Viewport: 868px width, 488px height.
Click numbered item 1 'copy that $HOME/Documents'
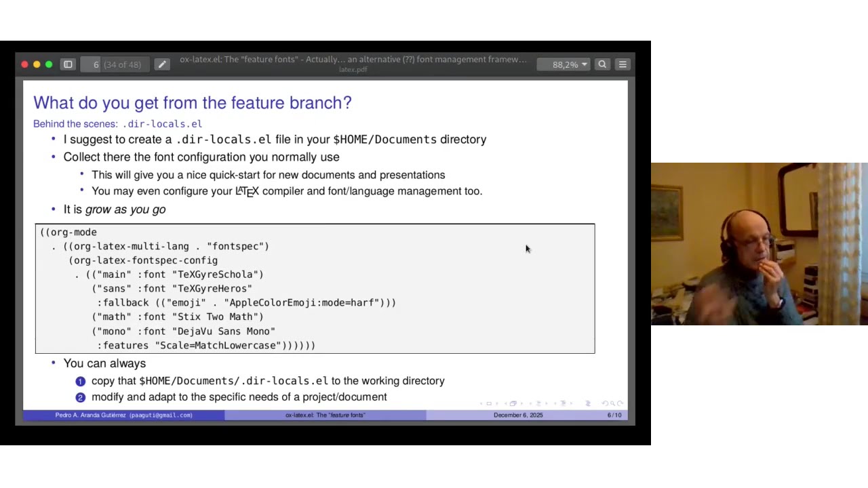click(268, 381)
